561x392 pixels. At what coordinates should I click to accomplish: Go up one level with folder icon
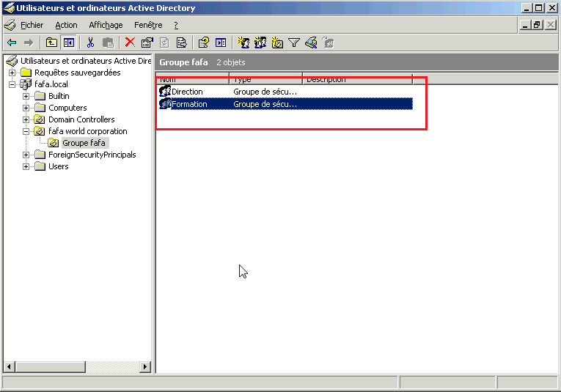[51, 43]
